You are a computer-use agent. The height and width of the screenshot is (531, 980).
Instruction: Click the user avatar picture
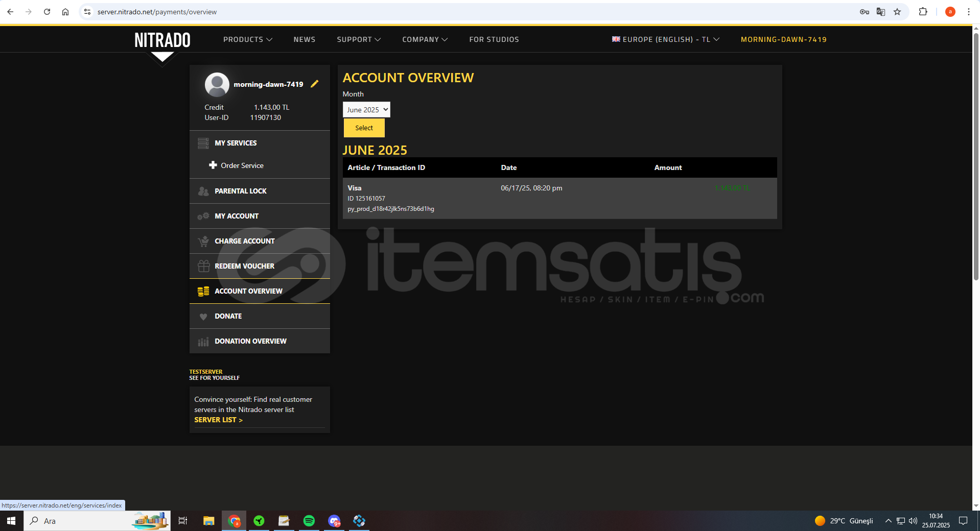point(217,84)
